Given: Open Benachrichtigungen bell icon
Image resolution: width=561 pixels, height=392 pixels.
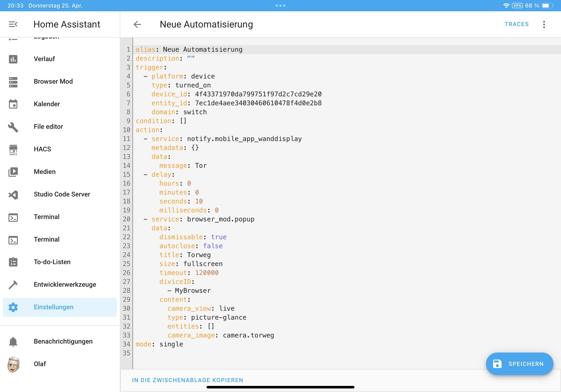Looking at the screenshot, I should pyautogui.click(x=13, y=341).
